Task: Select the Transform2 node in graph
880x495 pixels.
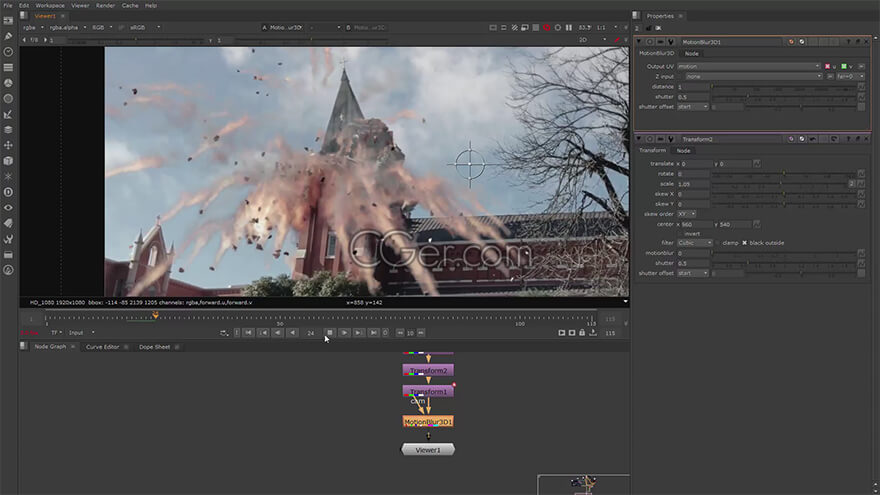Action: click(428, 370)
